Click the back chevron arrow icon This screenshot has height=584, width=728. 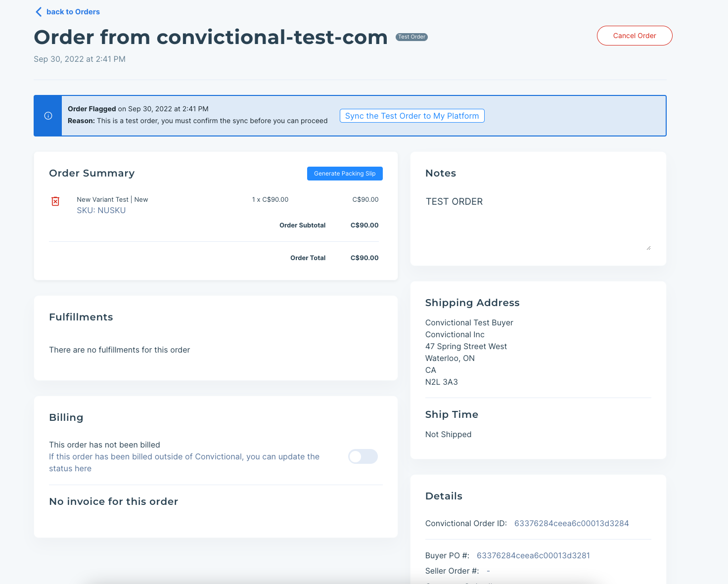point(39,12)
